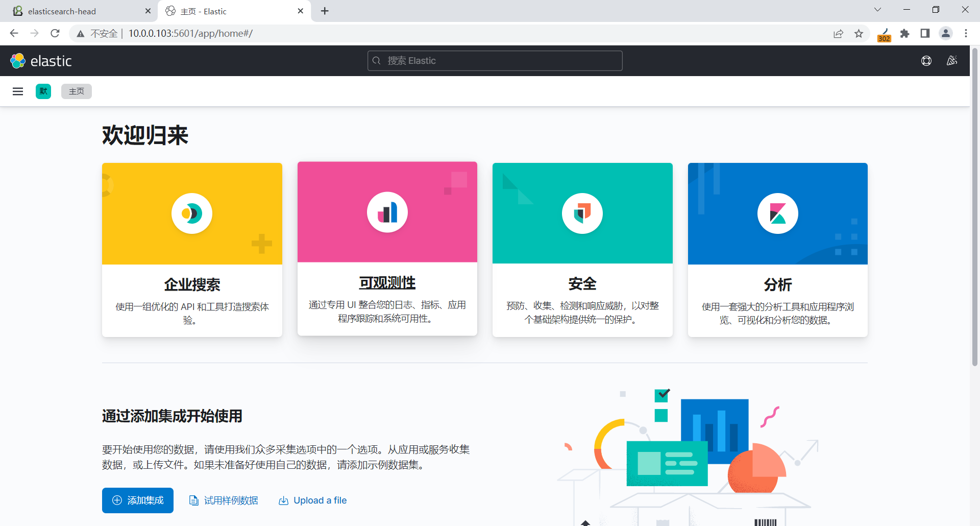This screenshot has height=526, width=980.
Task: Focus the 搜索 Elastic search field
Action: pyautogui.click(x=495, y=61)
